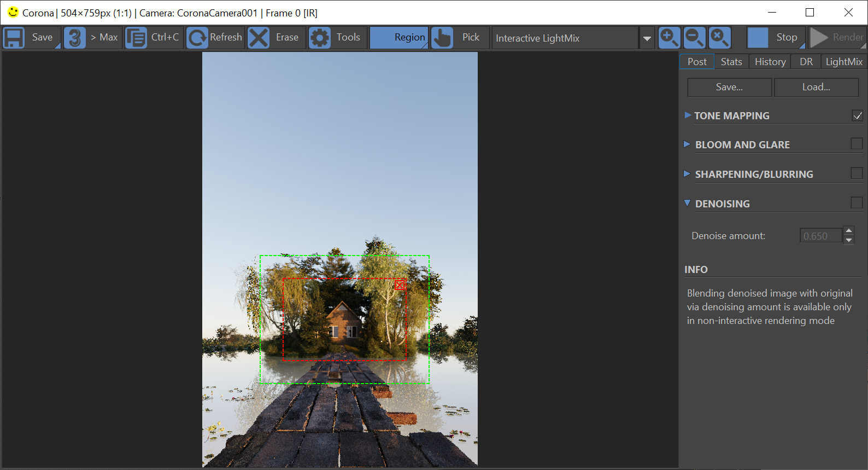Click the Load... button in Post panel
Image resolution: width=868 pixels, height=470 pixels.
816,87
